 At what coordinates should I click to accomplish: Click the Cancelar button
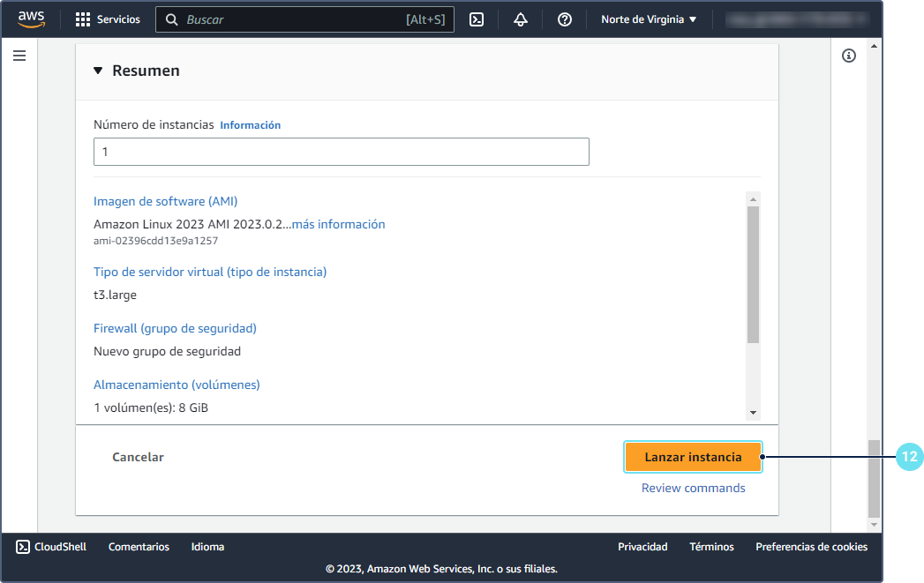(138, 457)
